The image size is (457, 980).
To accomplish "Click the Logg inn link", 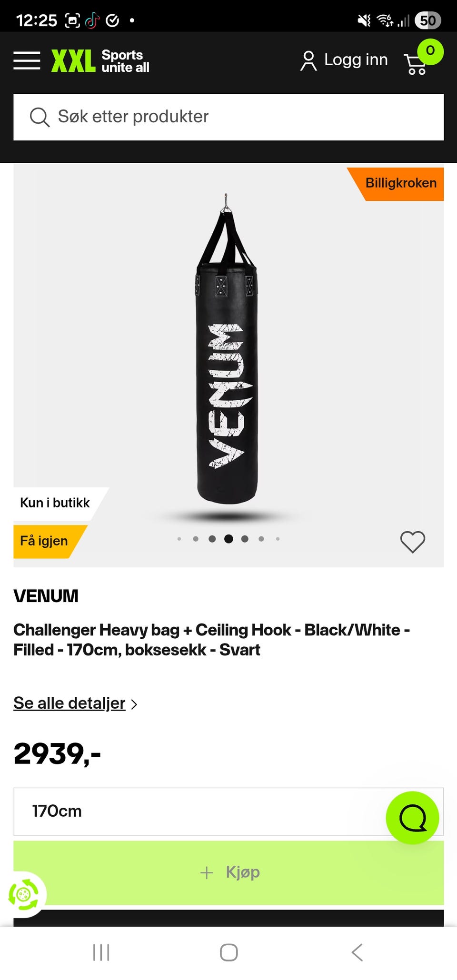I will tap(356, 60).
